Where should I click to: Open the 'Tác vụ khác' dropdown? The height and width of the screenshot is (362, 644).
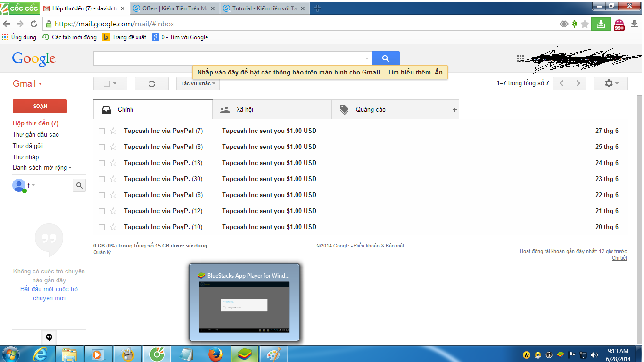[198, 83]
